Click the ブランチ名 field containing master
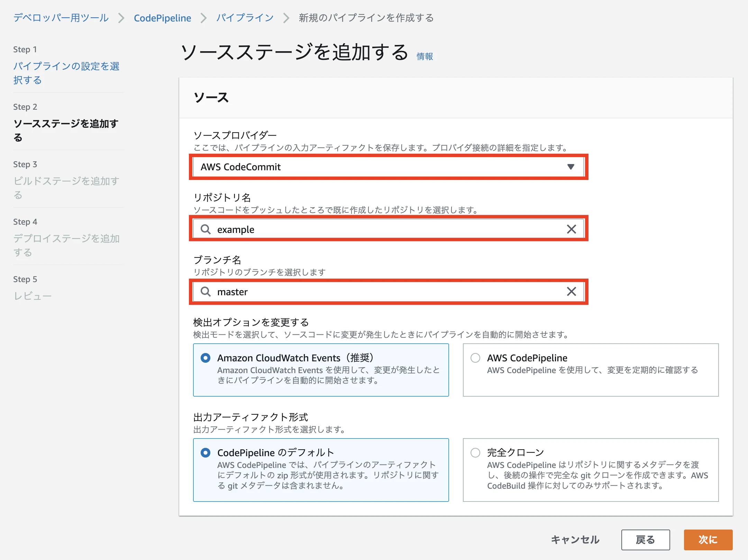 point(389,291)
